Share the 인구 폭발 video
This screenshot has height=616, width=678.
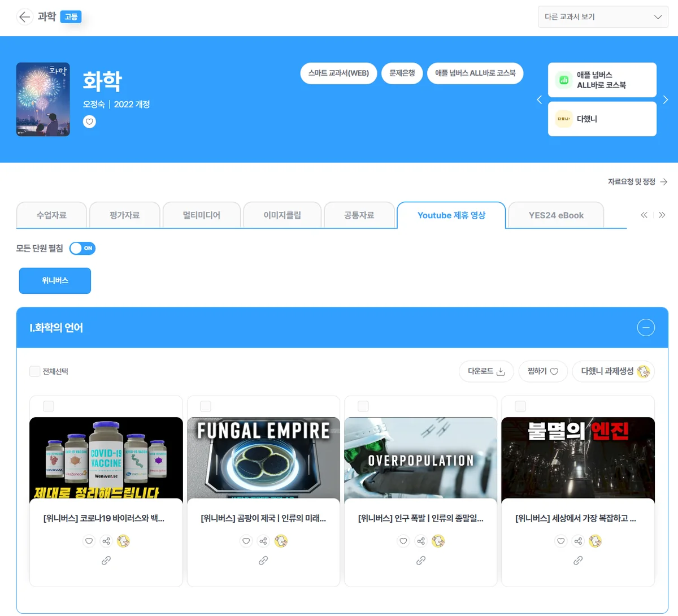tap(421, 541)
